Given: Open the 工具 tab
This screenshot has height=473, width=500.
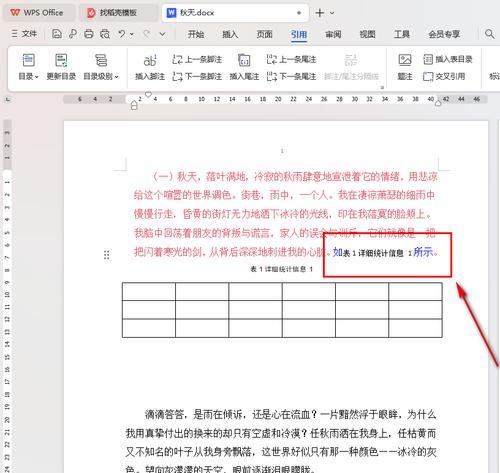Looking at the screenshot, I should (x=402, y=34).
